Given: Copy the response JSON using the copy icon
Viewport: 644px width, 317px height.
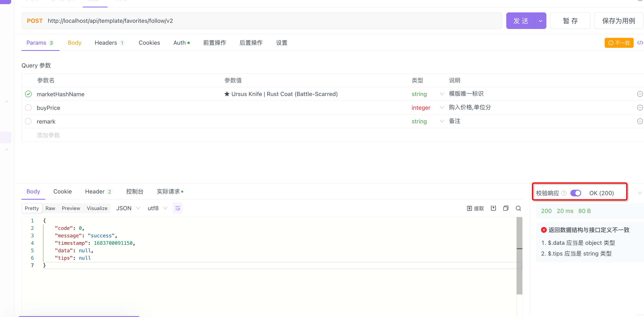Looking at the screenshot, I should [x=506, y=208].
